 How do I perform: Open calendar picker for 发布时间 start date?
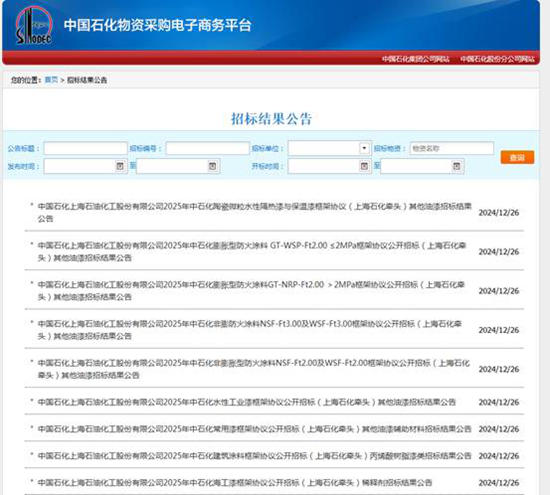tap(120, 166)
